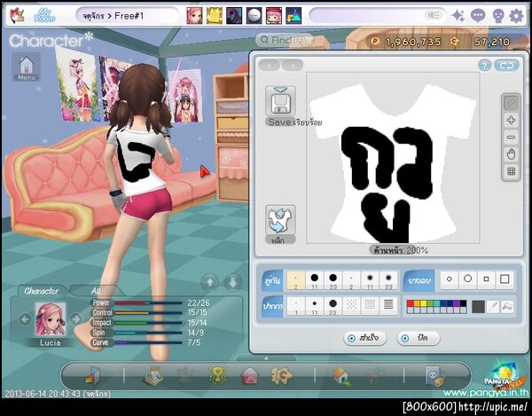Click the pink mailbox icon in bottom toolbar

click(x=249, y=376)
